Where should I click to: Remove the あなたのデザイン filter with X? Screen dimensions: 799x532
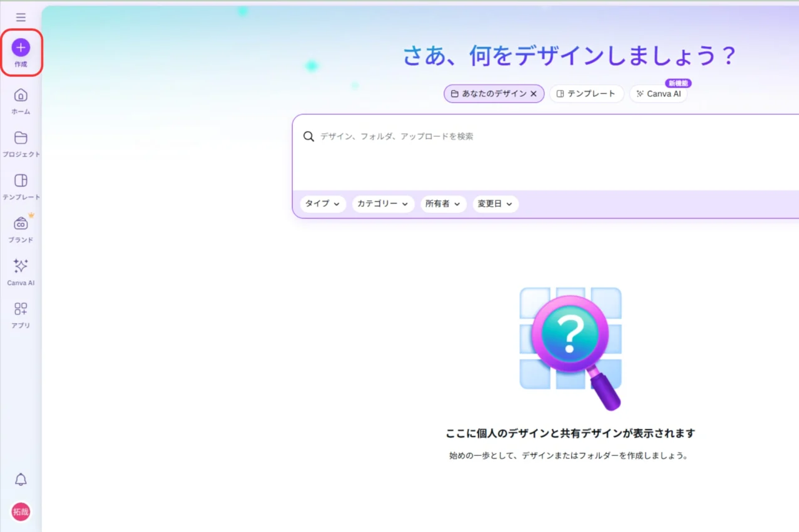point(534,94)
